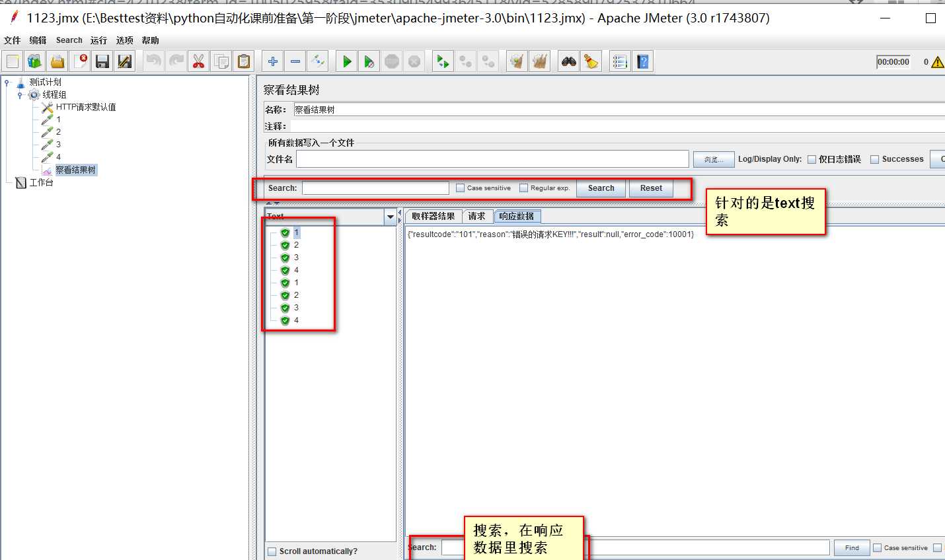Open the Text renderer dropdown
The image size is (945, 560).
(390, 217)
